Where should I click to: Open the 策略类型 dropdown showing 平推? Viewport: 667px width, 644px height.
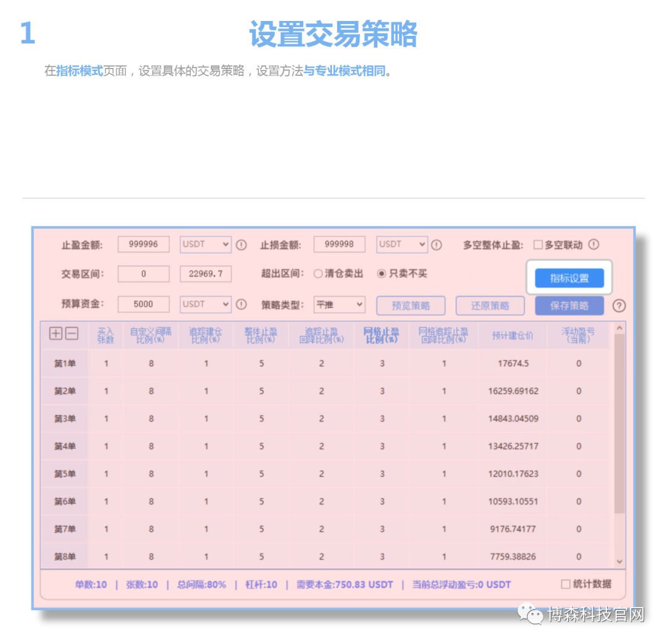(x=339, y=304)
